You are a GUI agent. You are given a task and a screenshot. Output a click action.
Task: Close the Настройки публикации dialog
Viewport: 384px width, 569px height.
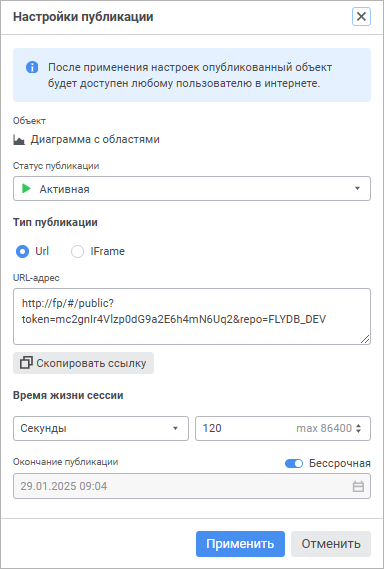click(361, 17)
